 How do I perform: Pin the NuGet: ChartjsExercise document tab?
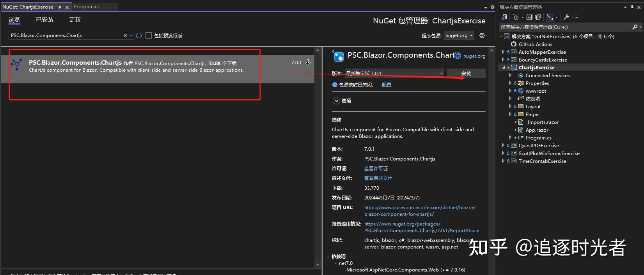click(x=60, y=7)
